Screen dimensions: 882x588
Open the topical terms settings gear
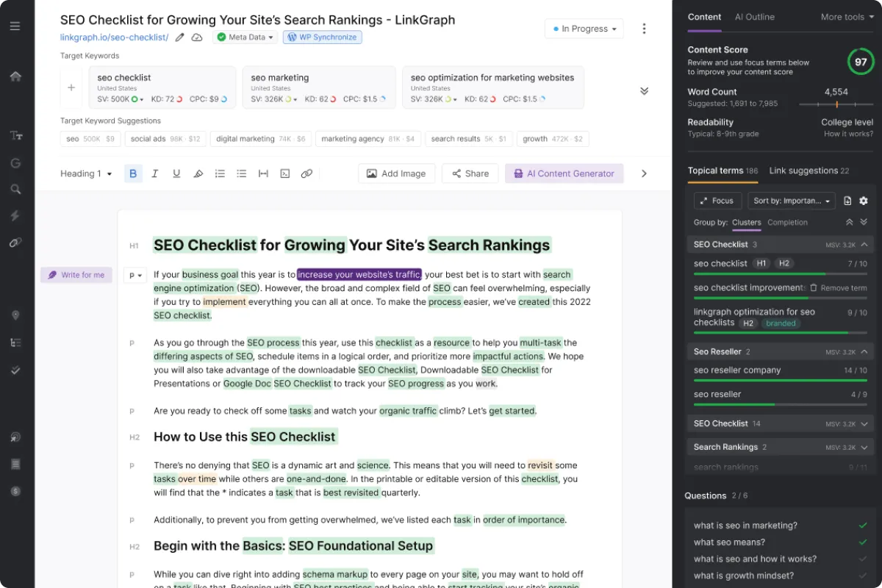point(864,201)
